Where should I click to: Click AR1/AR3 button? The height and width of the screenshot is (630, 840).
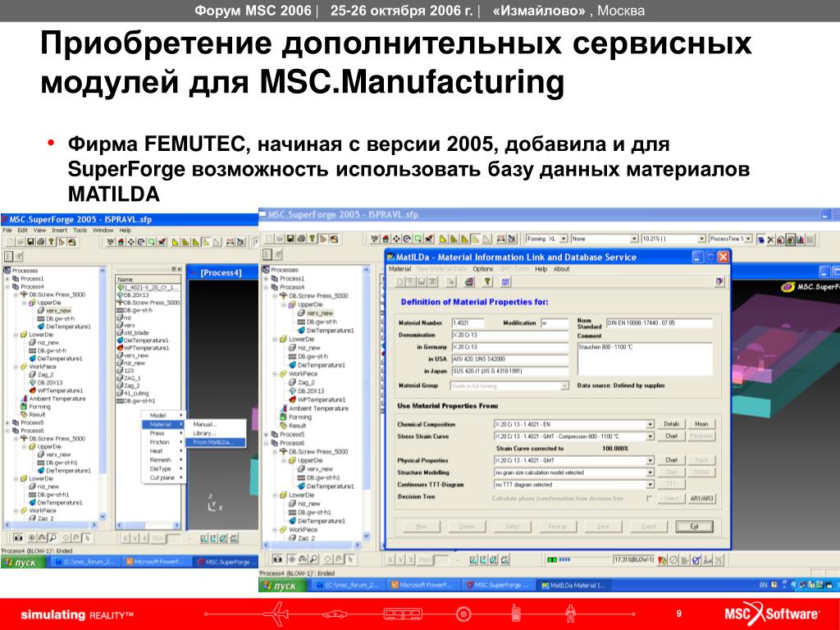(x=701, y=499)
